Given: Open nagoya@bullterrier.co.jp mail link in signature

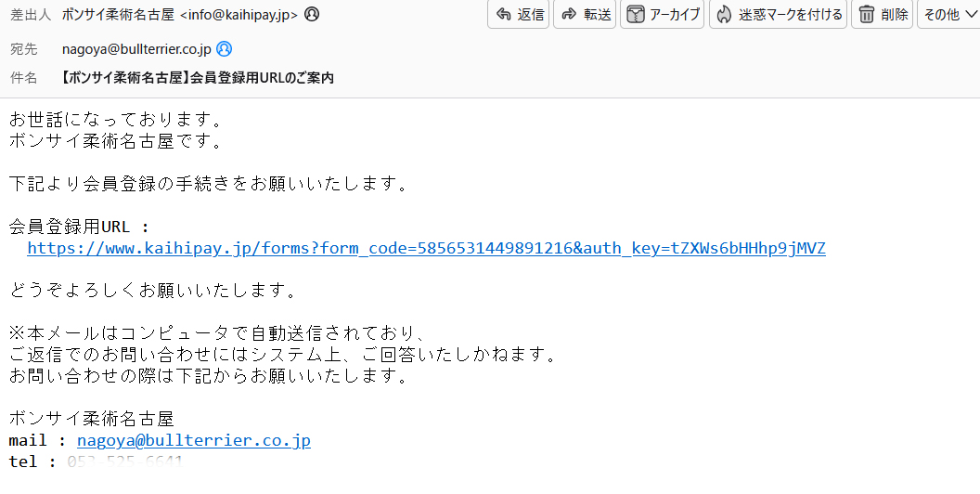Looking at the screenshot, I should (x=194, y=440).
